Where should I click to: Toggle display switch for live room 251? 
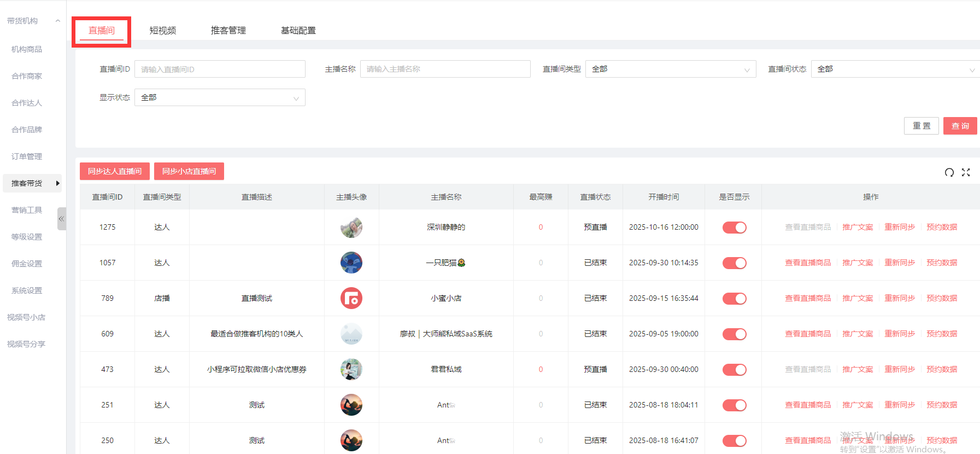point(734,405)
